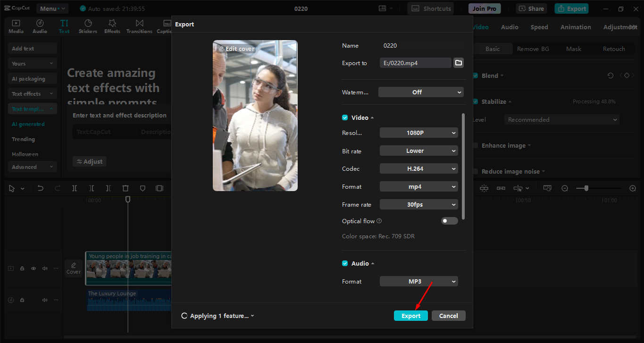Delete the selected clip with trash icon
644x343 pixels.
[125, 188]
